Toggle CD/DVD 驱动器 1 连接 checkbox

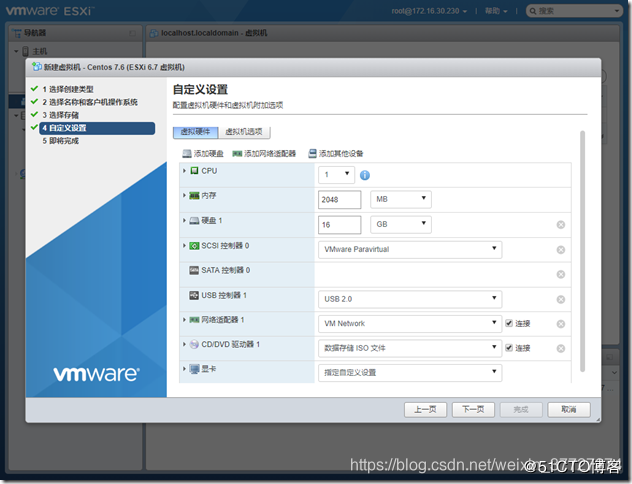pos(509,348)
